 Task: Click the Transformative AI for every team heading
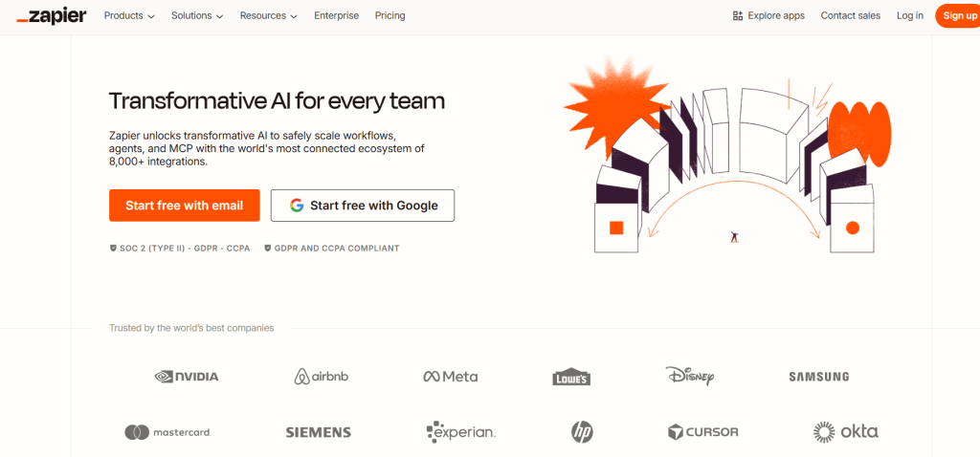click(x=277, y=100)
